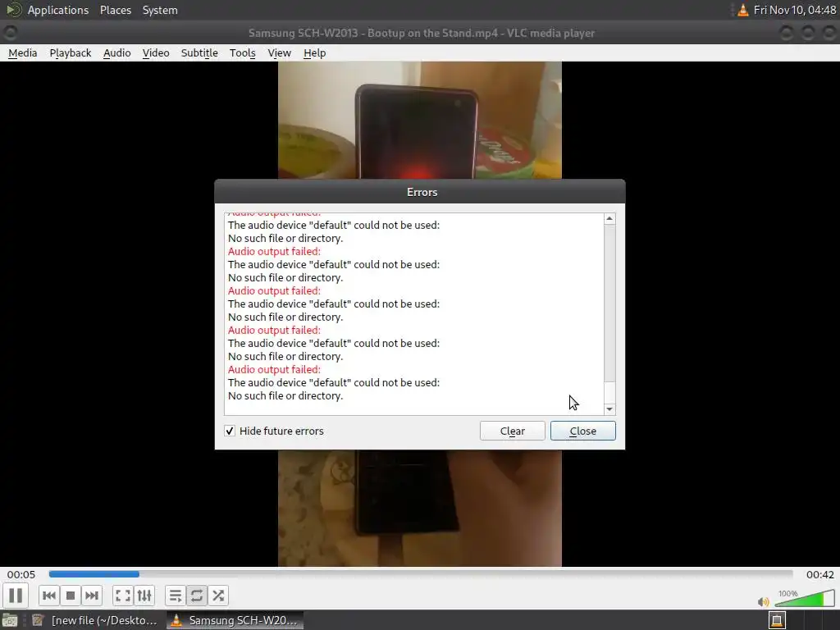Open the Subtitle menu
840x630 pixels.
pyautogui.click(x=199, y=53)
